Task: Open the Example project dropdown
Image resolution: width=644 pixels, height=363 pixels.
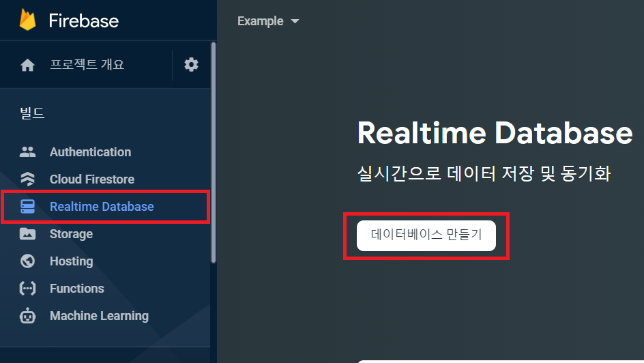Action: tap(268, 21)
